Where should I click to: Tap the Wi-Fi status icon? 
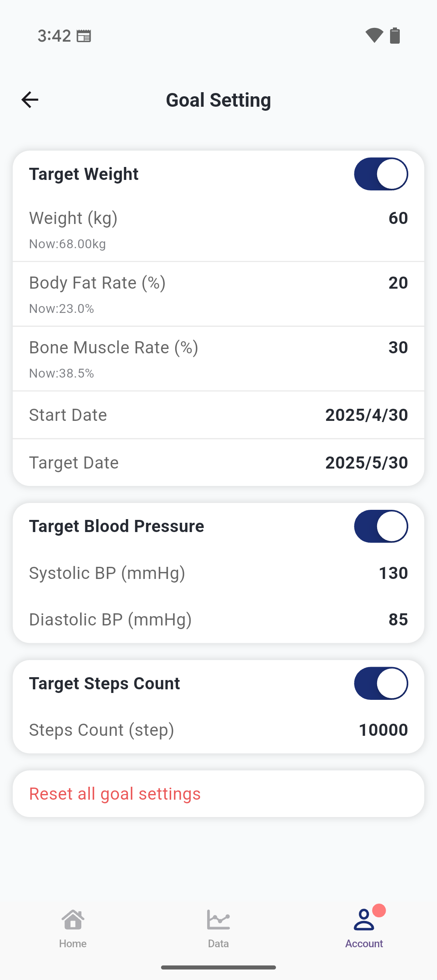[374, 36]
